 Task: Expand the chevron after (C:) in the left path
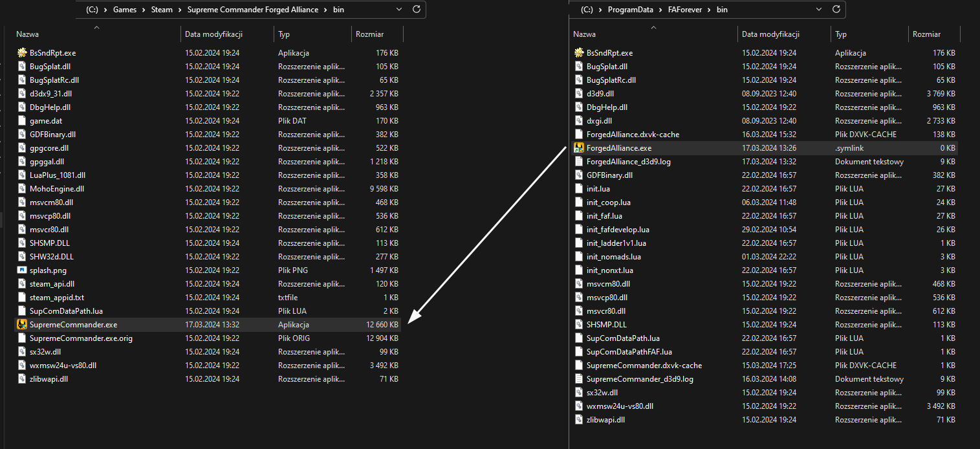tap(107, 10)
